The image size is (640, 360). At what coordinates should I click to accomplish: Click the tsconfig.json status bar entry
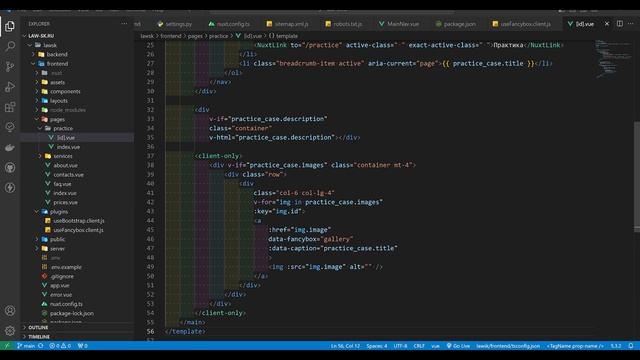pos(508,346)
